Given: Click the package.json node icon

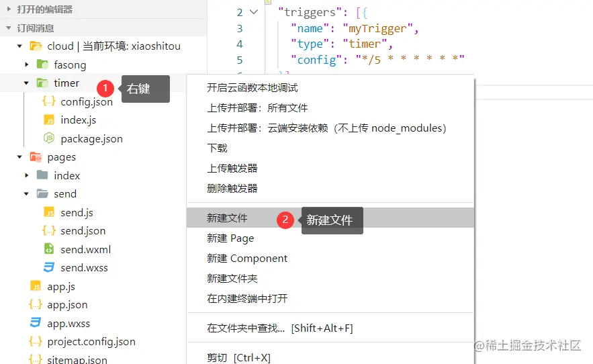Looking at the screenshot, I should click(x=49, y=138).
